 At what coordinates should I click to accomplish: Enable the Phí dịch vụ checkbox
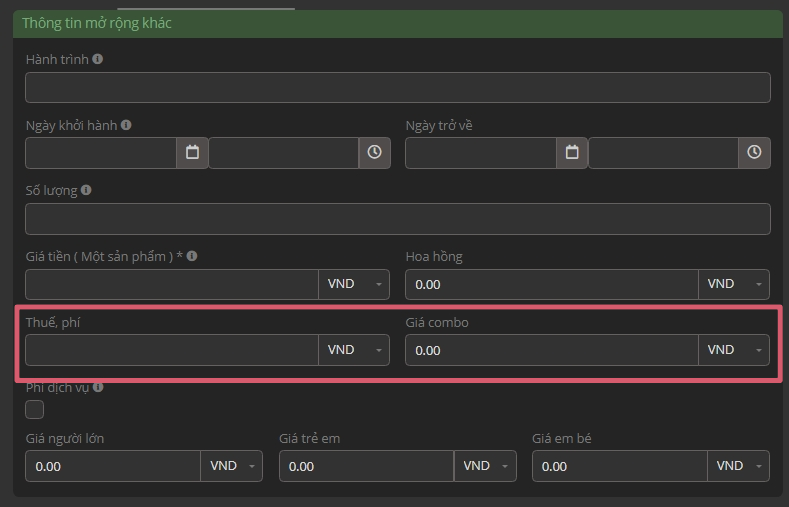[35, 409]
